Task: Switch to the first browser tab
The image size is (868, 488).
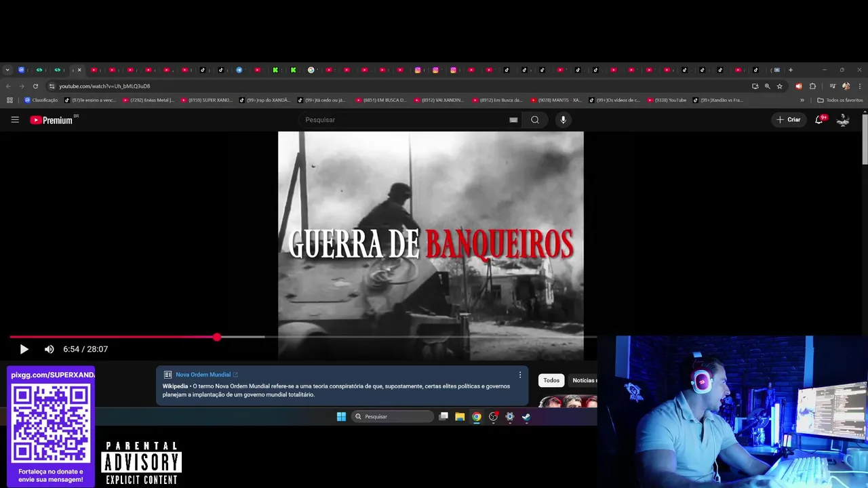Action: (x=22, y=70)
